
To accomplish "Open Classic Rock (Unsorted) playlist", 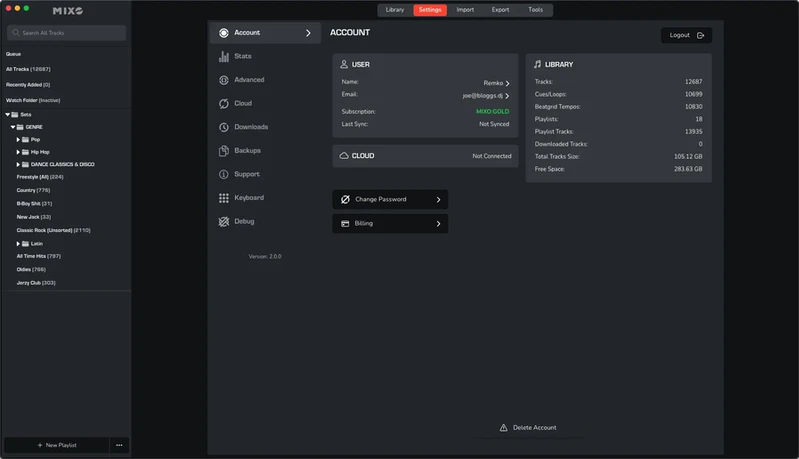I will (x=54, y=230).
